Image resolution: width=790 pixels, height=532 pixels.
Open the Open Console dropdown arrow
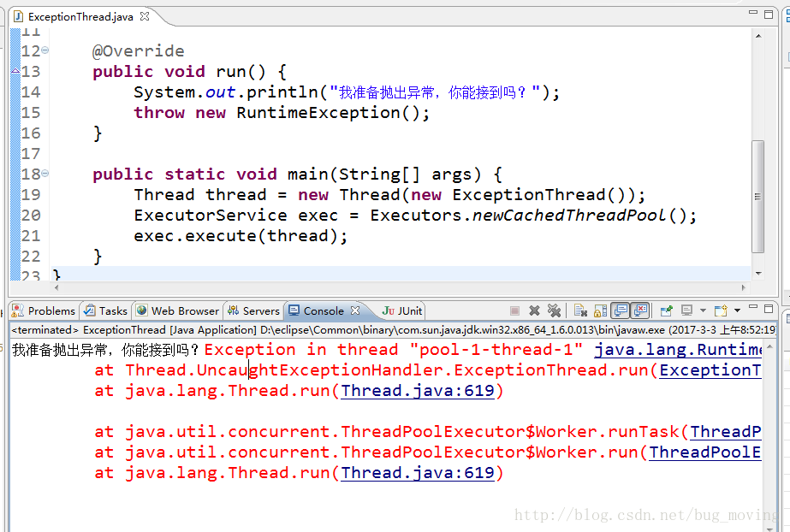[x=737, y=310]
